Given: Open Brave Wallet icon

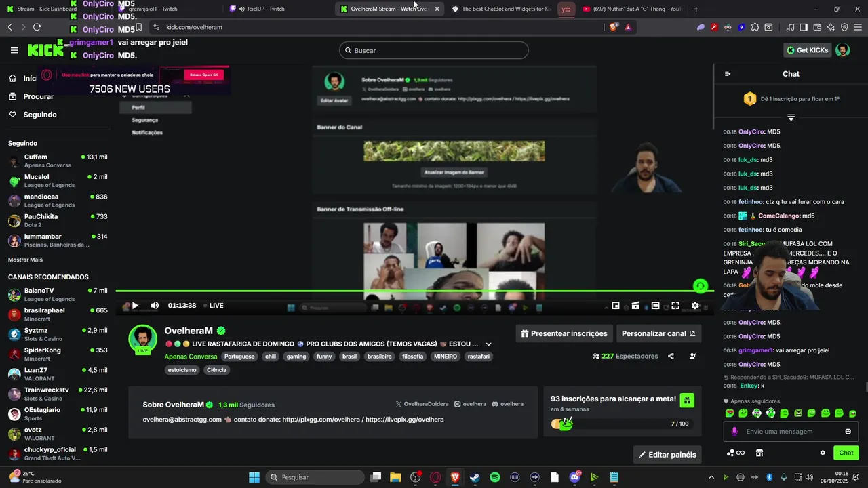Looking at the screenshot, I should coord(817,27).
